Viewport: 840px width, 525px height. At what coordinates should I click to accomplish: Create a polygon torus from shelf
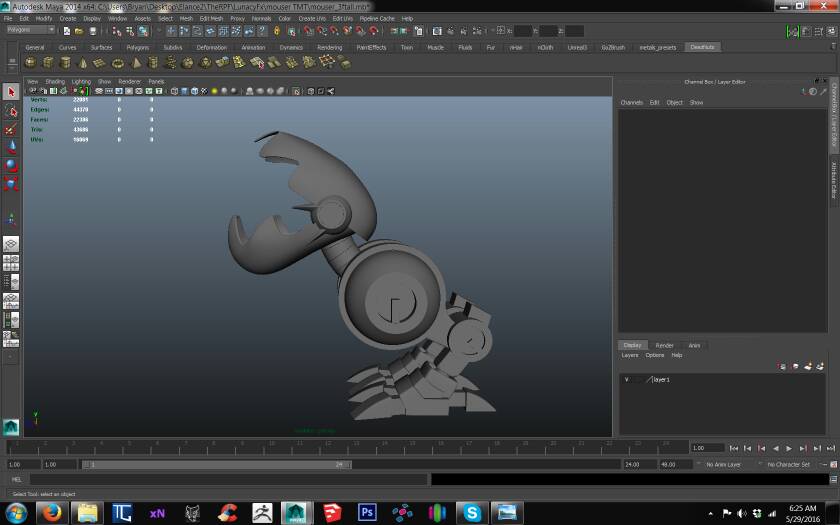(x=118, y=63)
